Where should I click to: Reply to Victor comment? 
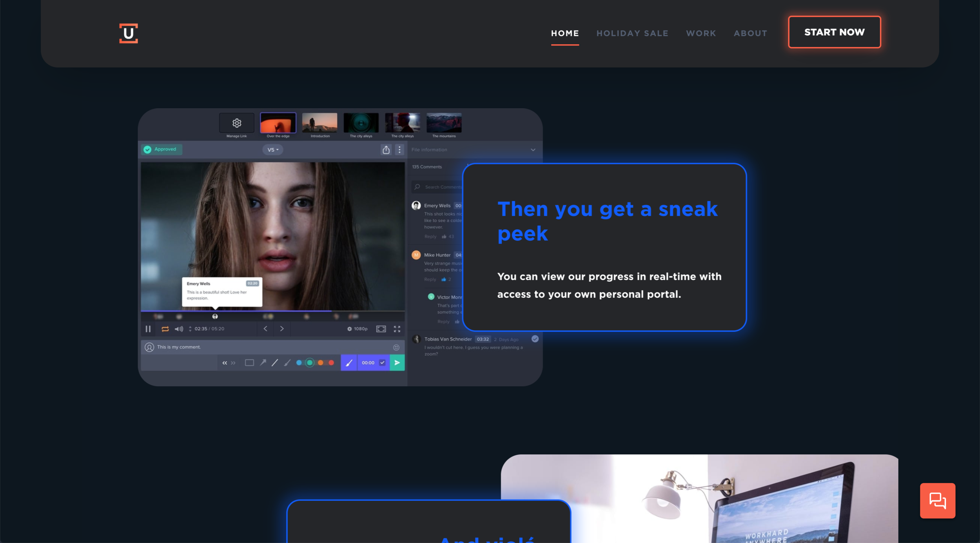(x=443, y=322)
